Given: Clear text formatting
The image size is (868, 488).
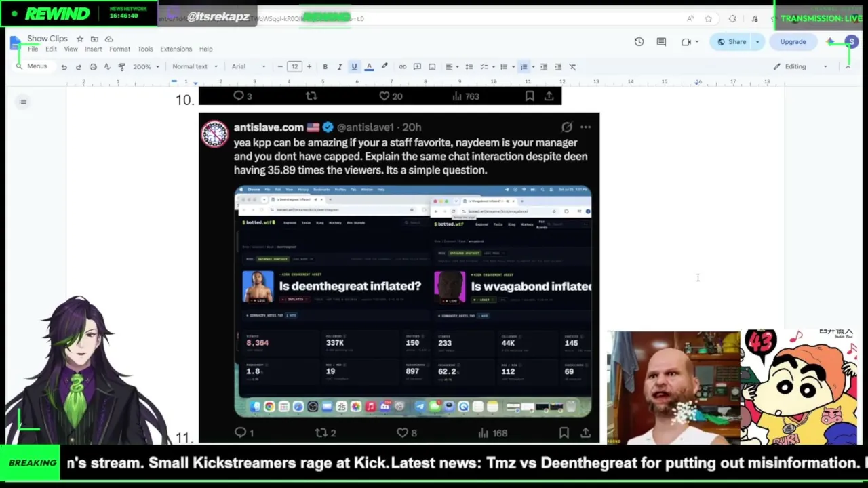Looking at the screenshot, I should point(572,67).
